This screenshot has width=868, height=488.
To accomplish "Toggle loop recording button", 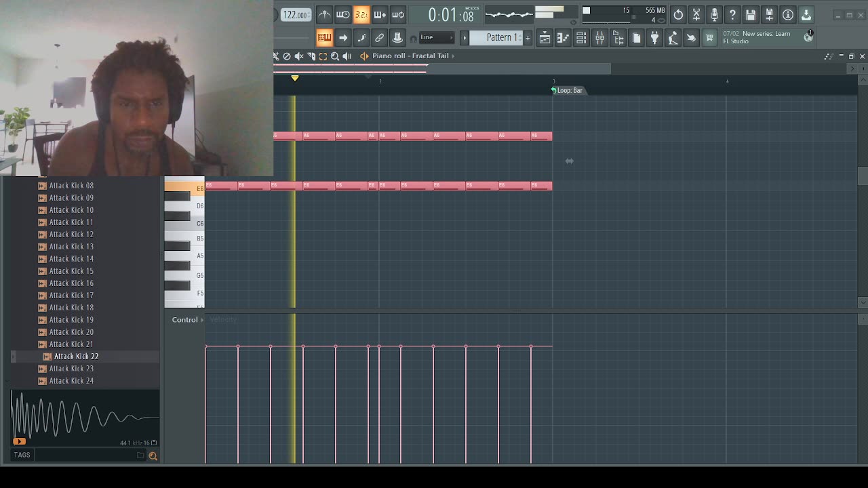I will [x=398, y=15].
